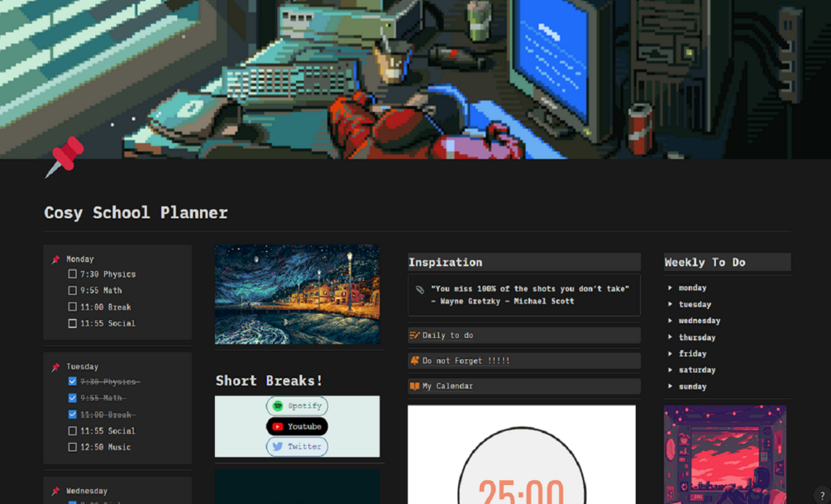Check Monday 11:55 Social checkbox
Screen dimensions: 831x504
73,324
